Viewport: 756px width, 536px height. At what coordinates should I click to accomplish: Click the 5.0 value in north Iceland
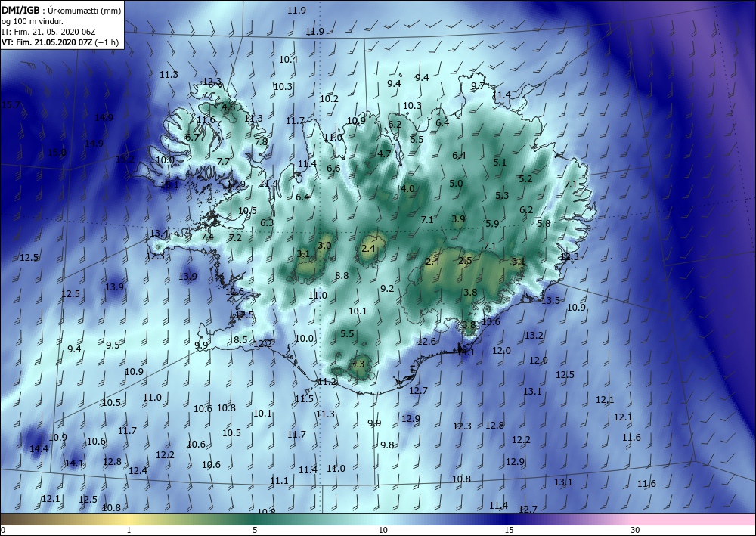[456, 183]
